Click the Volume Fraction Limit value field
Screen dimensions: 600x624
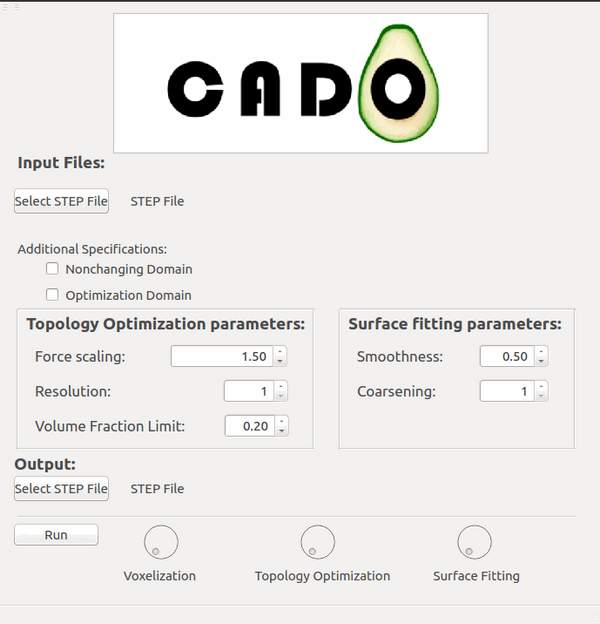coord(248,426)
